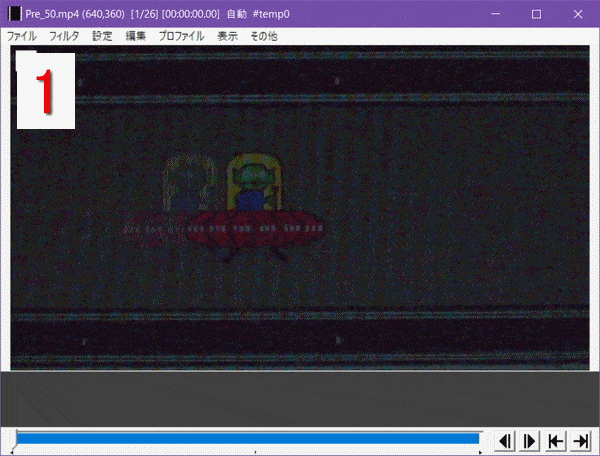Close the Pre_50.mp4 window
This screenshot has height=456, width=600.
point(578,14)
